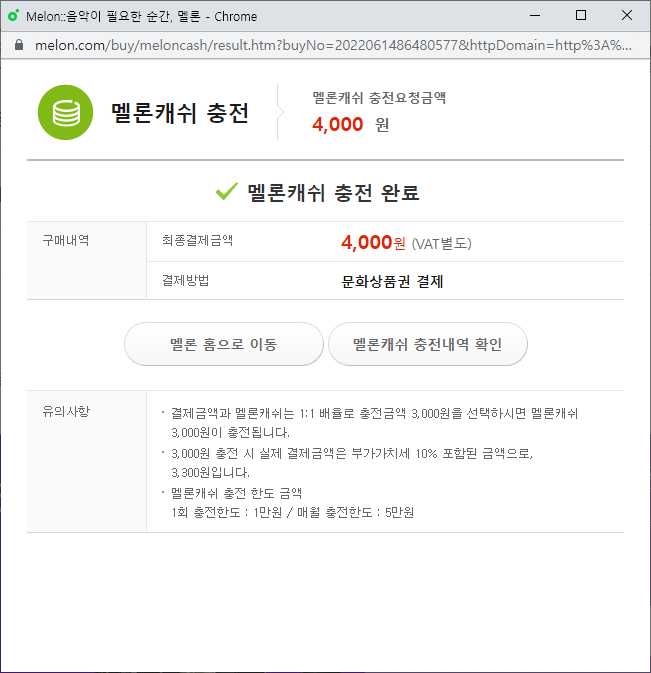Click the 멜론캐쉬 충전 heading
Image resolution: width=651 pixels, height=673 pixels.
180,113
